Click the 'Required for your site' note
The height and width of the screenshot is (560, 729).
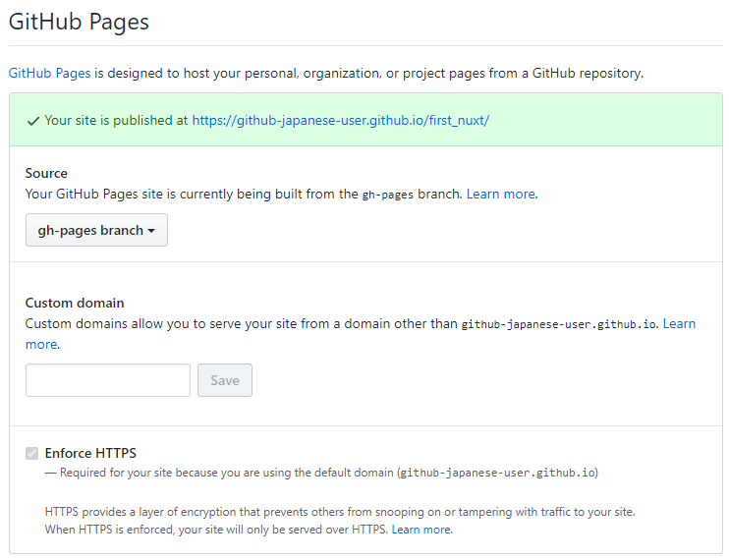click(321, 473)
